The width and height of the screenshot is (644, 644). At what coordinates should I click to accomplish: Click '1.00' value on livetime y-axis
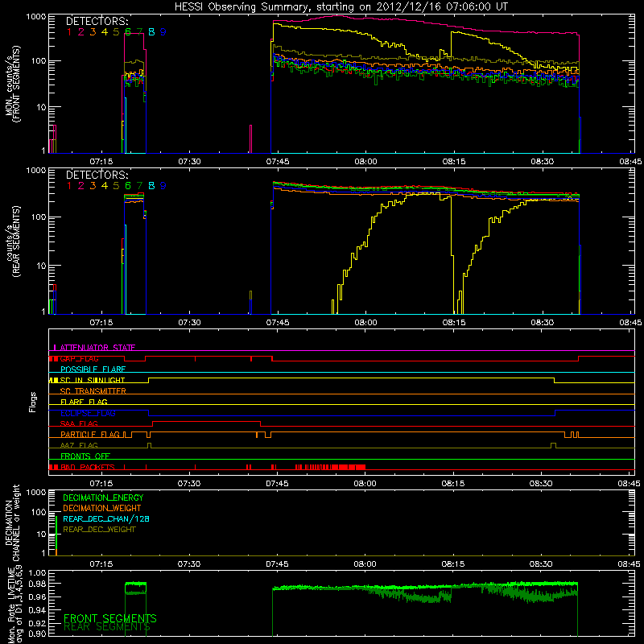(36, 573)
